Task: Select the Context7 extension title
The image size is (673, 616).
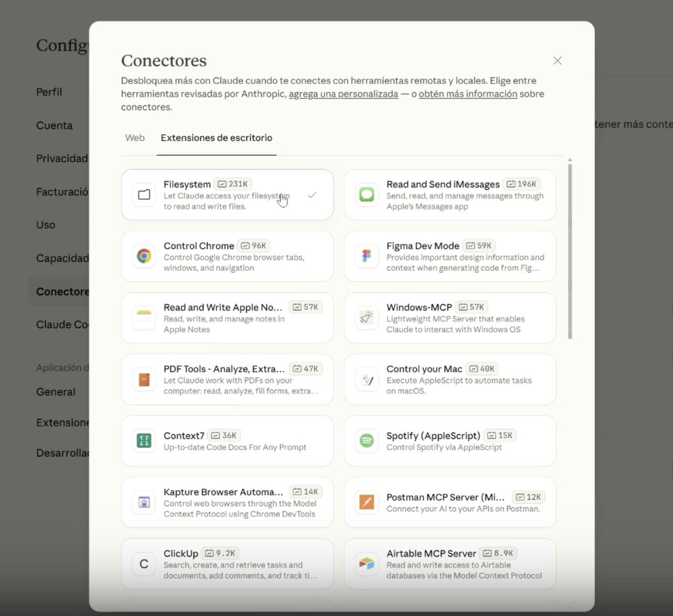Action: pyautogui.click(x=184, y=435)
